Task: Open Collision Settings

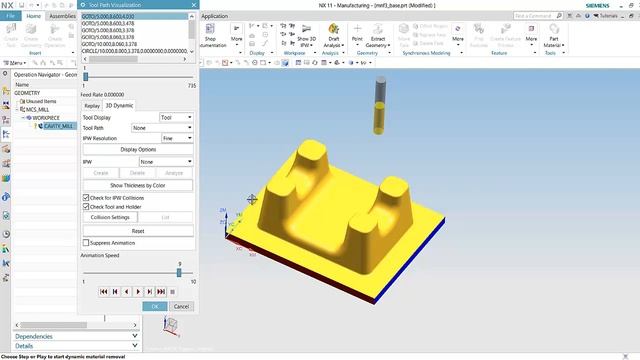Action: [x=110, y=217]
